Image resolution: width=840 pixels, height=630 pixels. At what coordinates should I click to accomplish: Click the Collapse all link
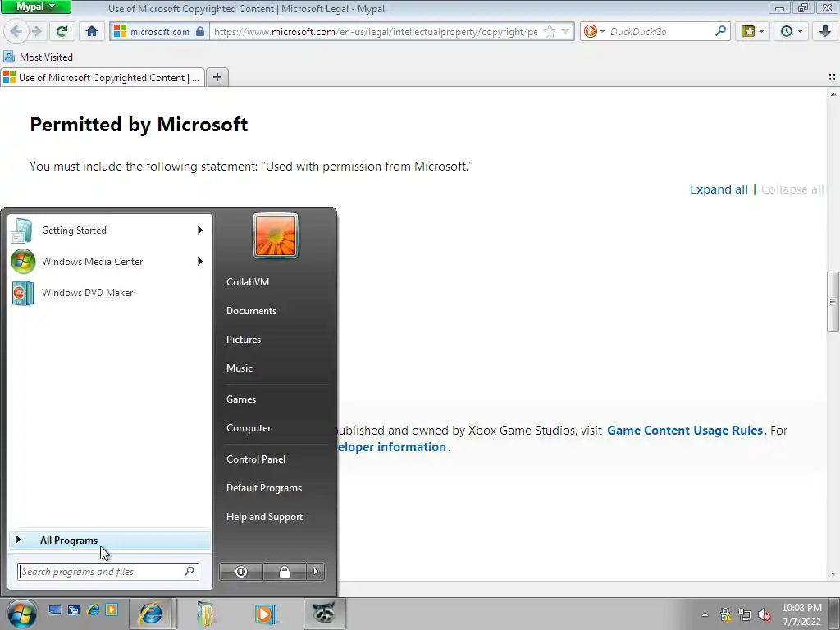(792, 189)
